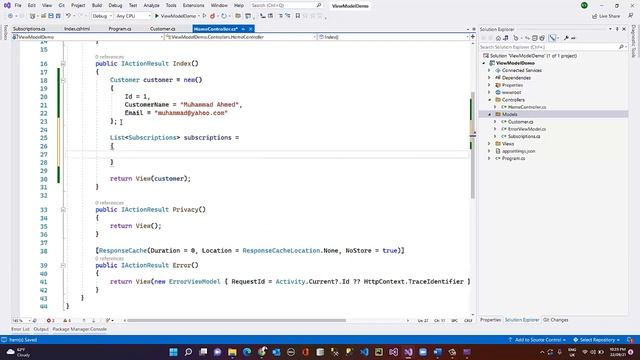Image resolution: width=640 pixels, height=360 pixels.
Task: Close the HomeController.cs tab
Action: pos(251,29)
